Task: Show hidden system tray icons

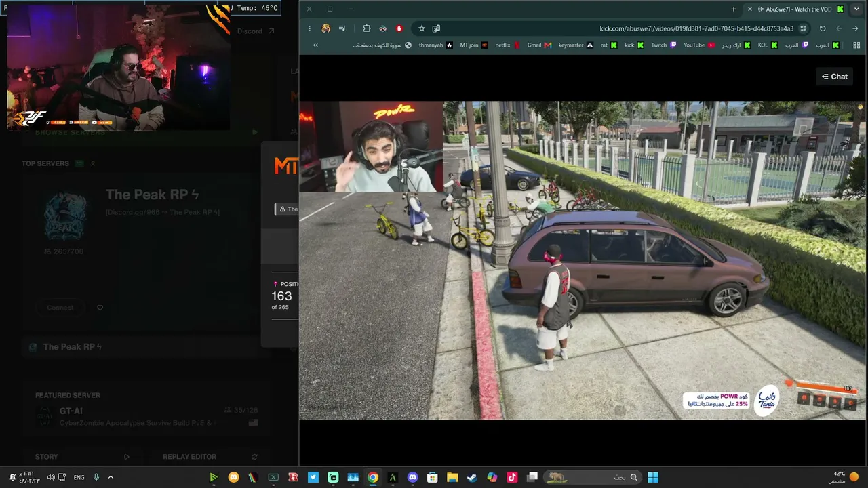Action: point(111,477)
